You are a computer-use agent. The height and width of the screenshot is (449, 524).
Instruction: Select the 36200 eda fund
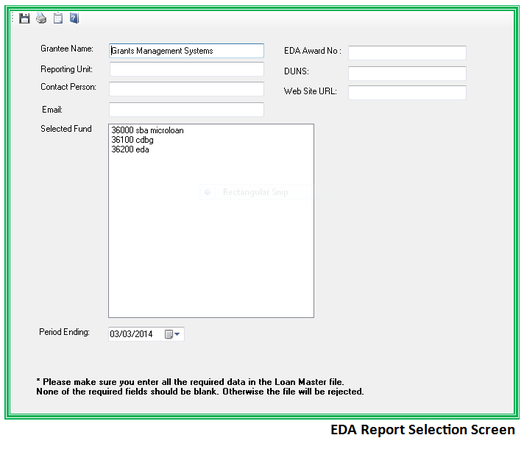coord(130,149)
